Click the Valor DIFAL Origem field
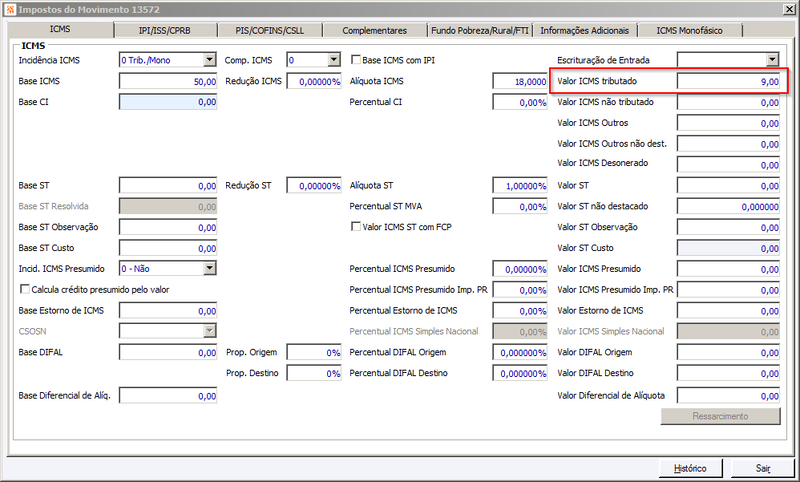The height and width of the screenshot is (482, 800). point(729,352)
